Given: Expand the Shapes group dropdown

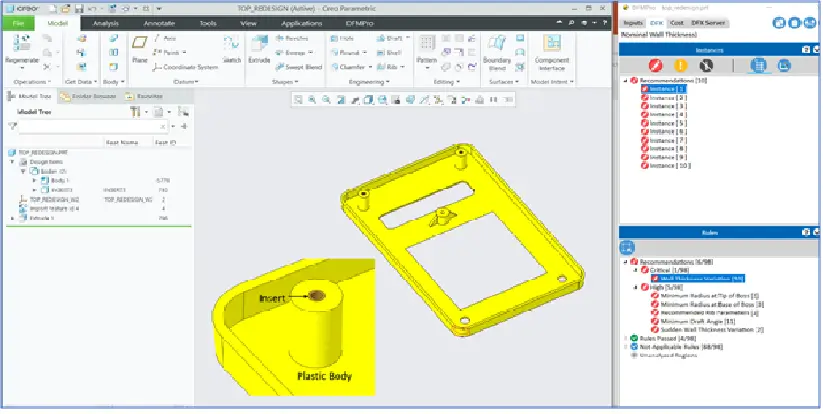Looking at the screenshot, I should tap(296, 82).
